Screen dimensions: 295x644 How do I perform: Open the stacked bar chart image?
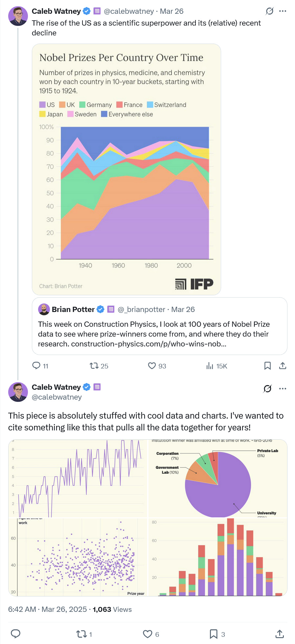pyautogui.click(x=218, y=557)
